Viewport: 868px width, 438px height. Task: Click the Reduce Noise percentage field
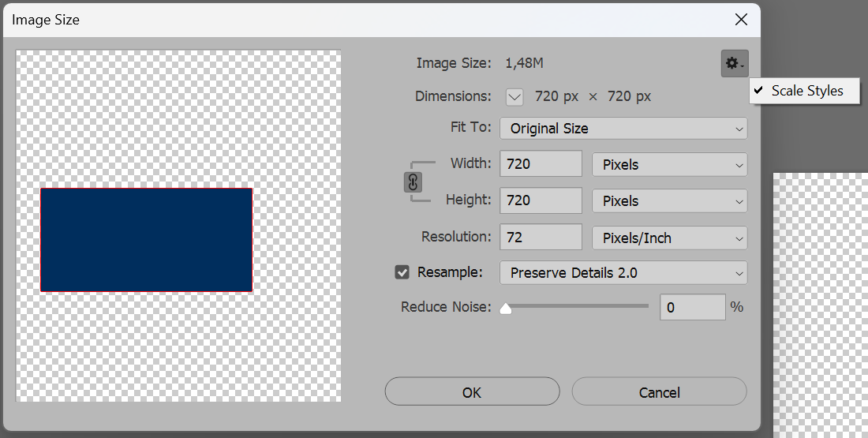point(692,307)
